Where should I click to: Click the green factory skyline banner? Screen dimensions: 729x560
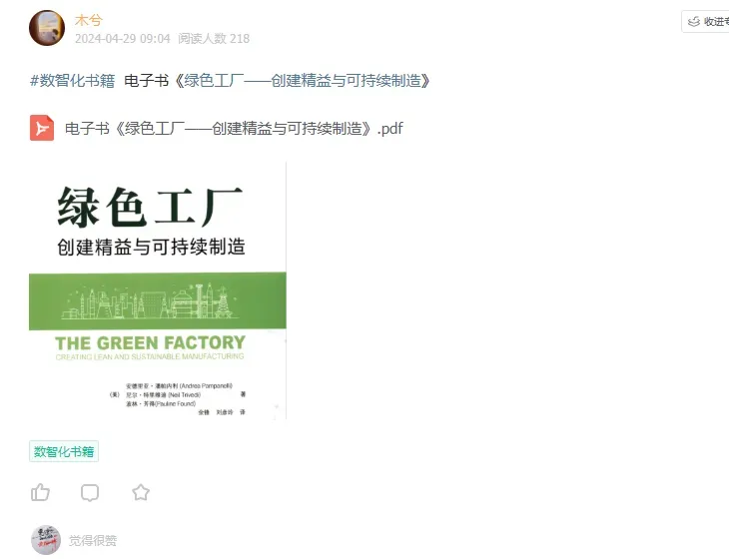point(158,301)
